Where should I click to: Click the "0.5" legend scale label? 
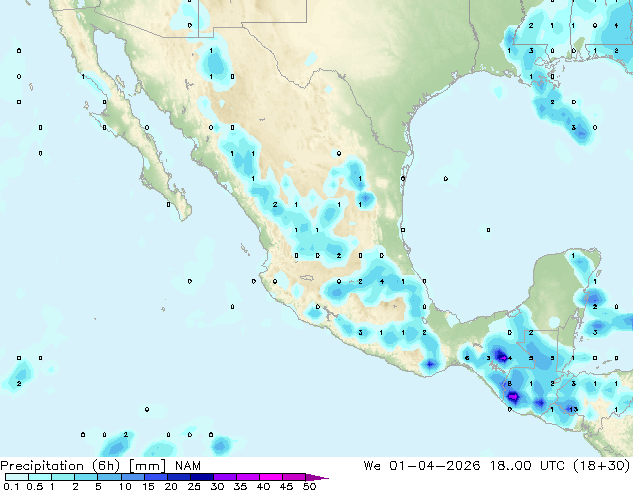35,486
